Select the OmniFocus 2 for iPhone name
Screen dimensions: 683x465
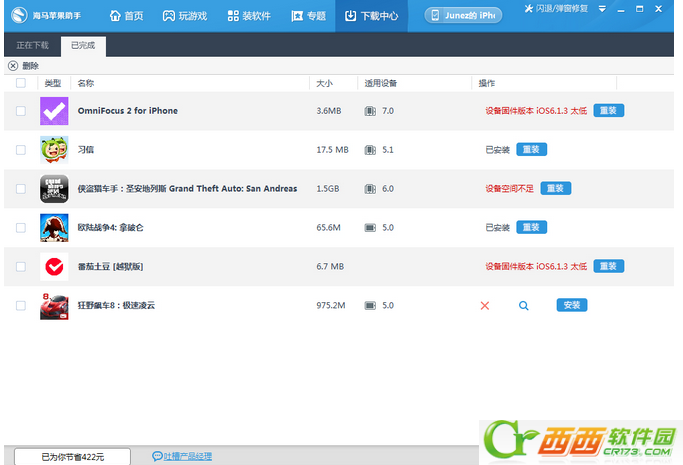click(128, 111)
